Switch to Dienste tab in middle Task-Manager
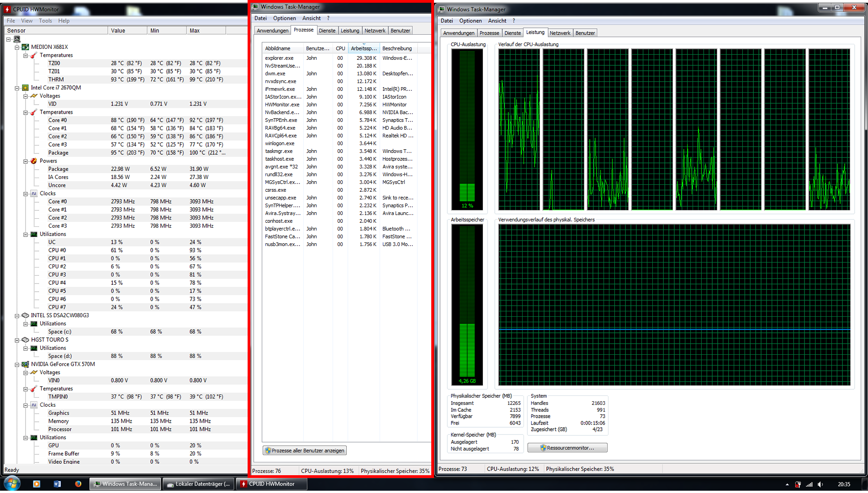 tap(327, 31)
